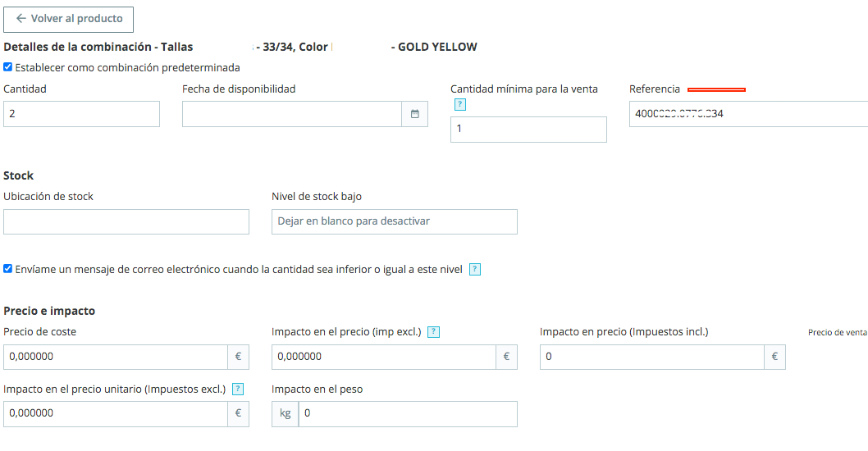This screenshot has height=451, width=868.
Task: Edit Impacto en el precio (imp excl.) field
Action: 383,357
